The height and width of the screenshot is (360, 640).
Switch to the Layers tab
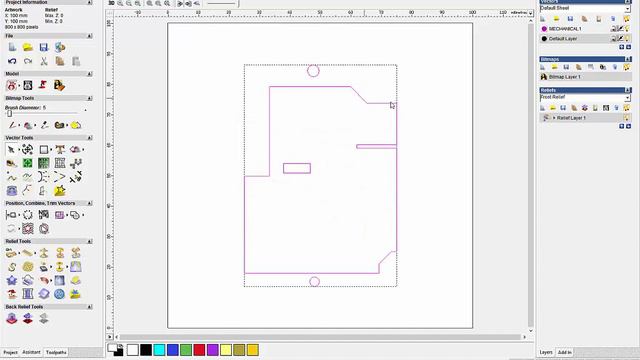(546, 352)
